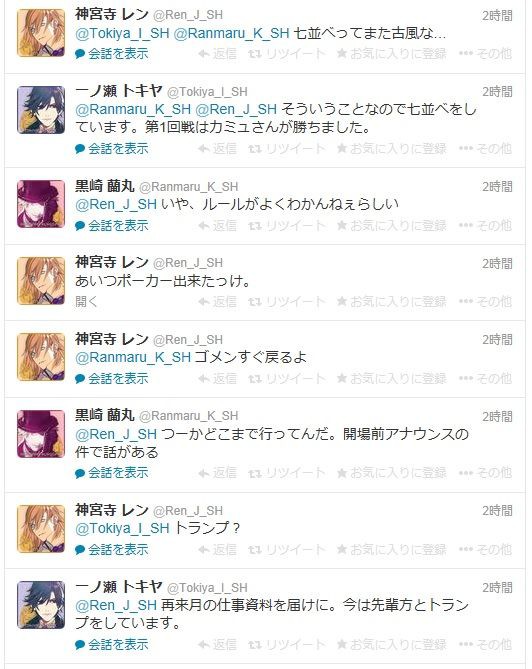The width and height of the screenshot is (532, 669).
Task: Click reply icon on ゴメンすぐ戻るよ tweet
Action: [218, 378]
